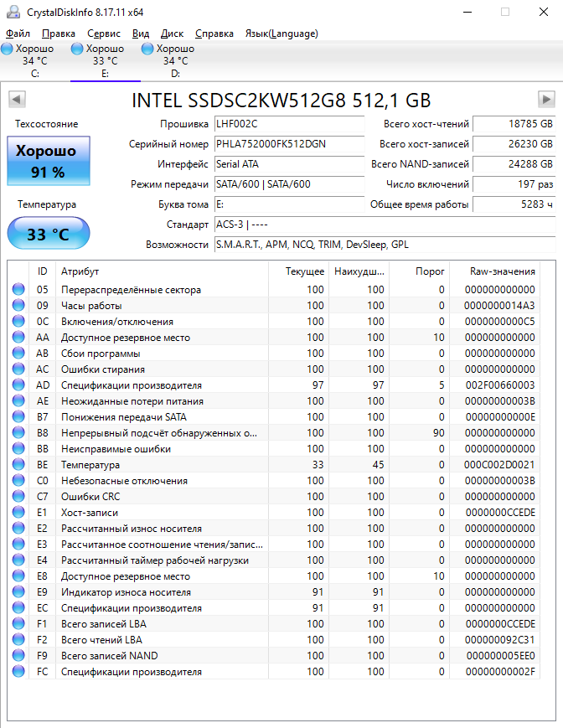Viewport: 563px width, 728px height.
Task: Click the Атрибут column header
Action: coord(80,271)
